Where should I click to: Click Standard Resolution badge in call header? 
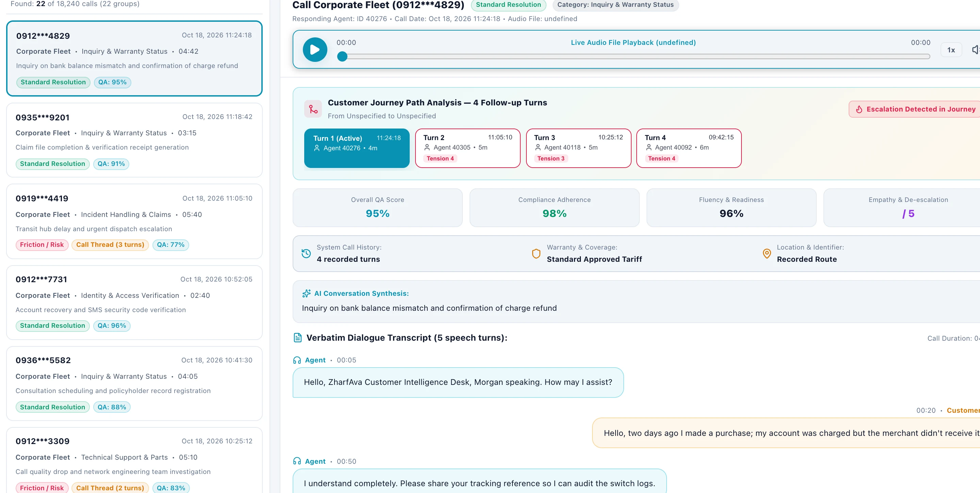pos(508,5)
